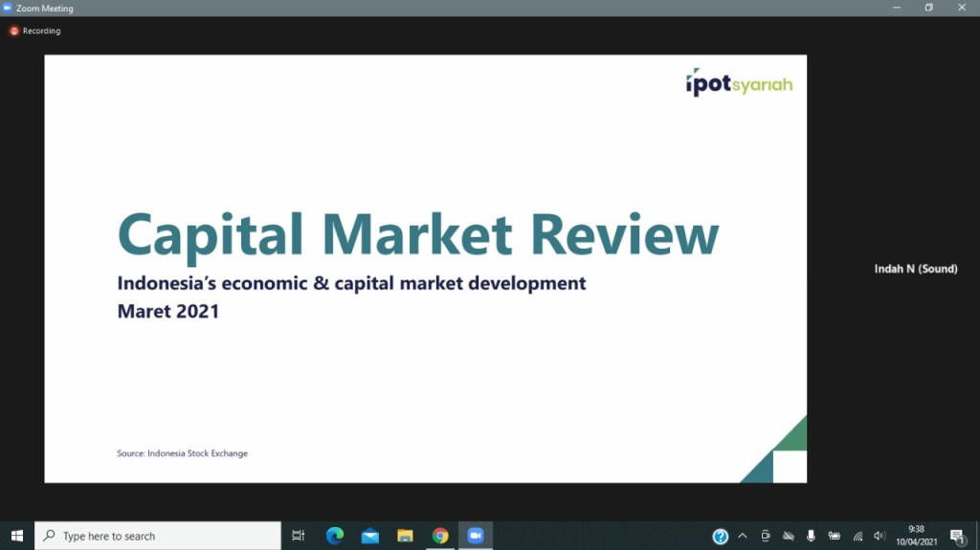The height and width of the screenshot is (550, 980).
Task: Click the OneDrive cloud tray icon
Action: pyautogui.click(x=789, y=536)
